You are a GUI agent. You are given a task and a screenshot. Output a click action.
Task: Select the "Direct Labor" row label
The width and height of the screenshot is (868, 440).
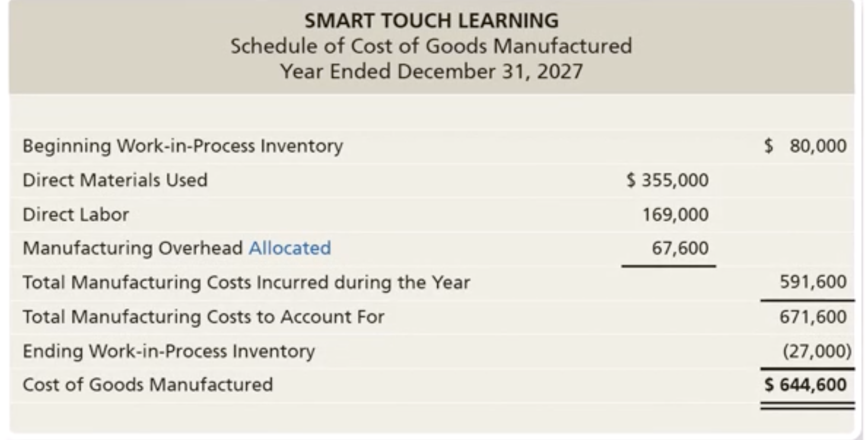pyautogui.click(x=76, y=215)
